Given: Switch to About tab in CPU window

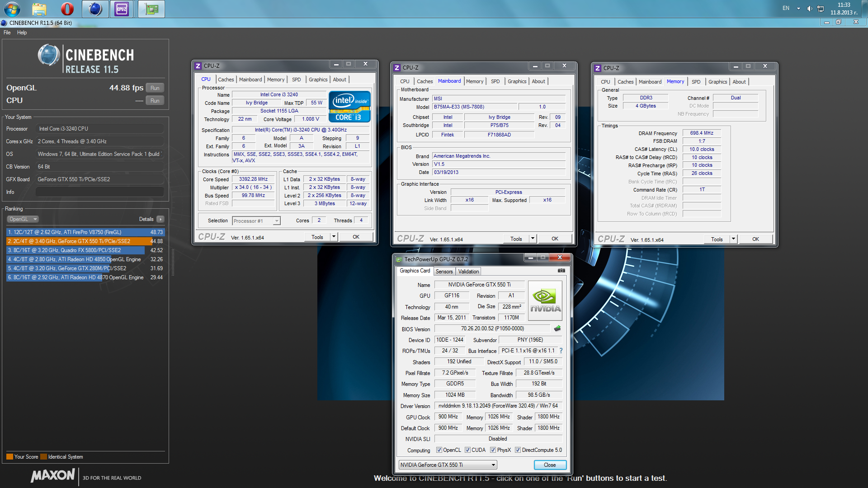Looking at the screenshot, I should click(340, 80).
